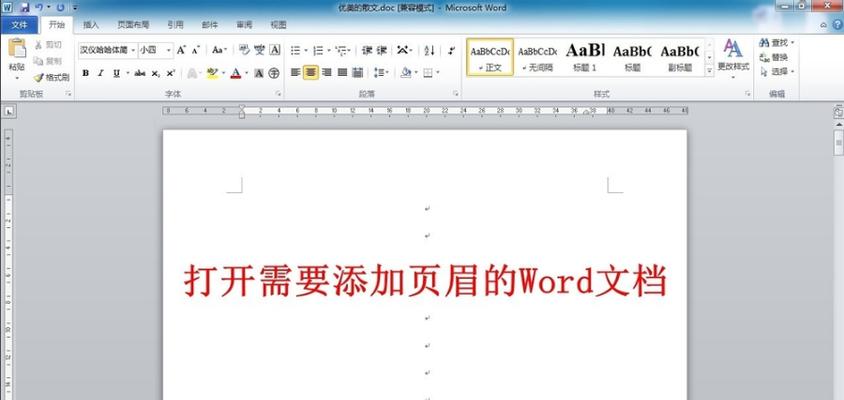Apply the Heading 1 (标题 1) style

585,57
